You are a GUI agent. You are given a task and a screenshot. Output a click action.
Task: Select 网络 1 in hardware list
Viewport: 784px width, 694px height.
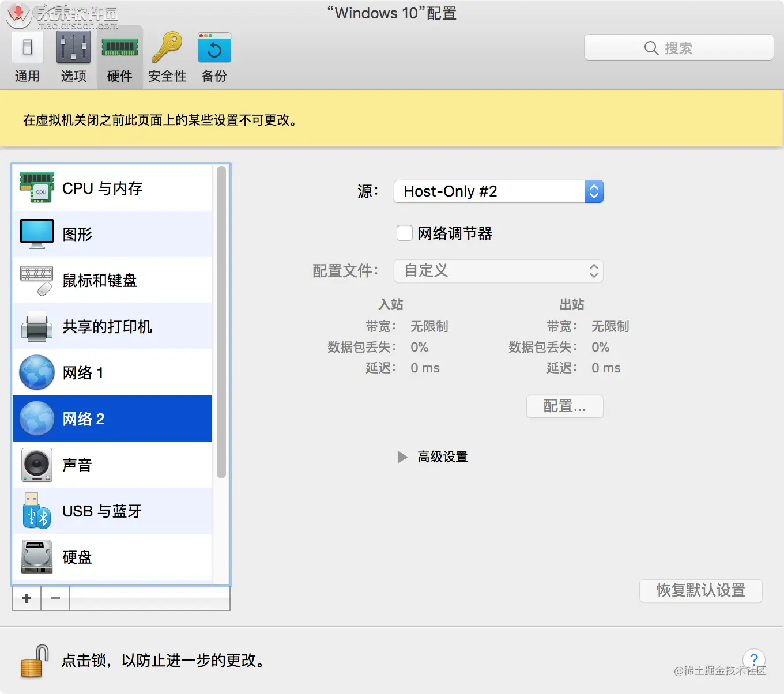point(112,372)
